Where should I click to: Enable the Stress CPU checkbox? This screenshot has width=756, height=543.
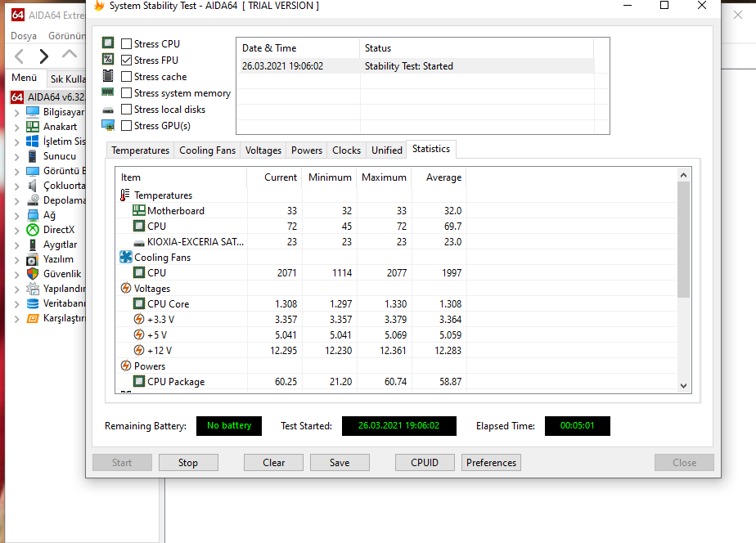point(126,44)
